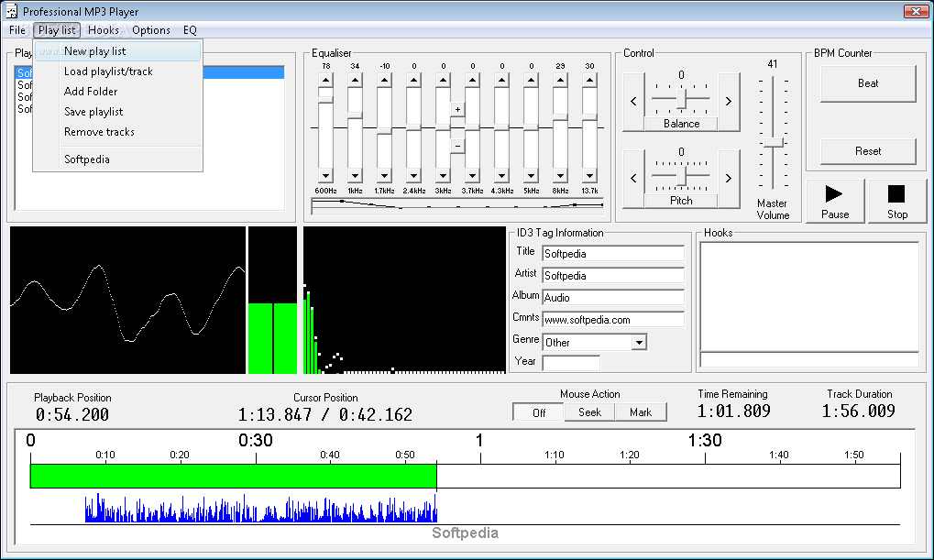Choose Load playlist/track menu entry
Viewport: 934px width, 560px height.
(118, 71)
